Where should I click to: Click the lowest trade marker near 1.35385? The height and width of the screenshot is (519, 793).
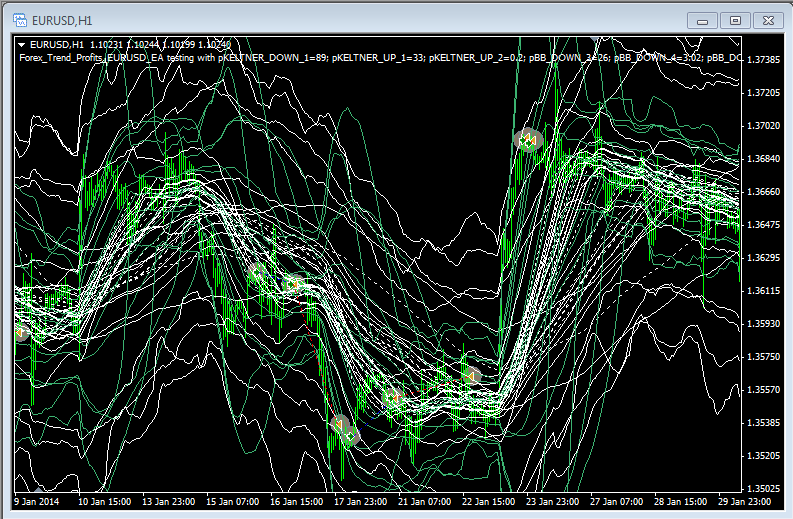350,436
